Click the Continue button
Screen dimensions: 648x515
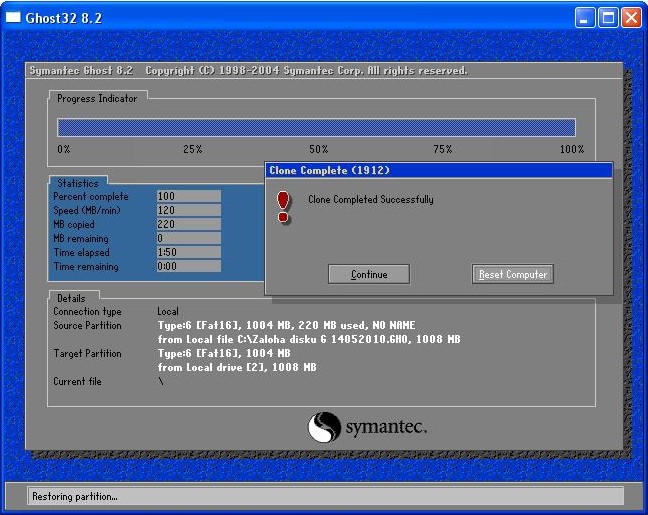[369, 274]
